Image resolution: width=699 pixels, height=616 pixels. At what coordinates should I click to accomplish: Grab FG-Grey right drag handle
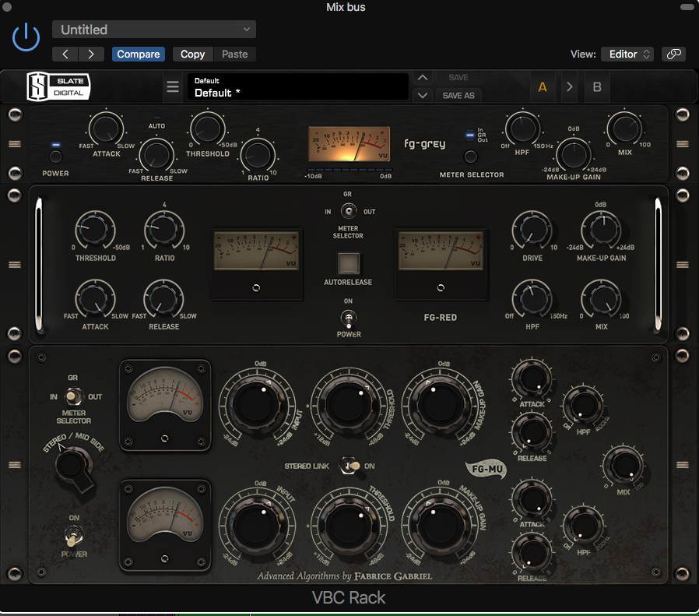(x=683, y=144)
